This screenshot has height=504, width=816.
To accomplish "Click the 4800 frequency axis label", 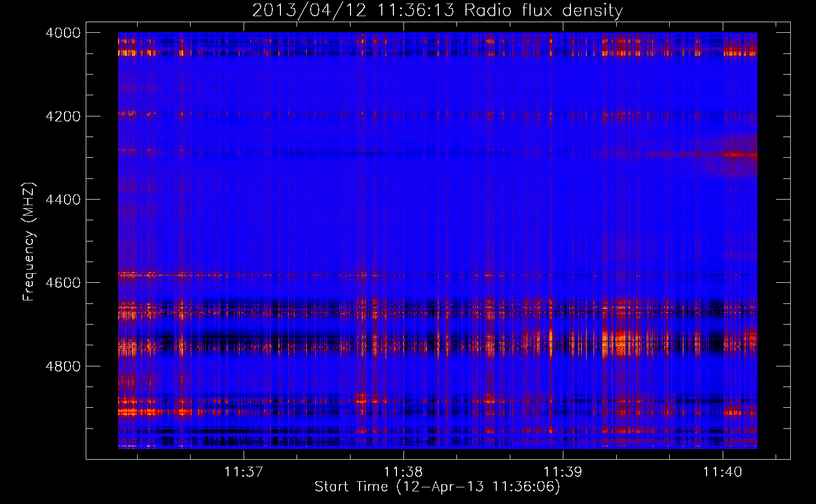I will [x=63, y=366].
